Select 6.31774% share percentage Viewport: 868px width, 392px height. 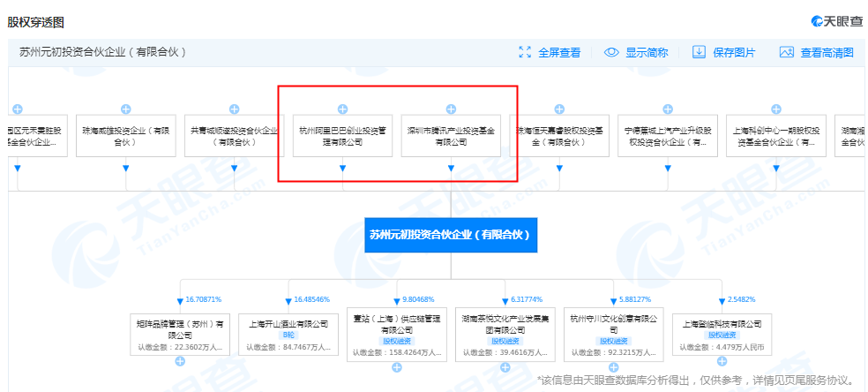(527, 299)
